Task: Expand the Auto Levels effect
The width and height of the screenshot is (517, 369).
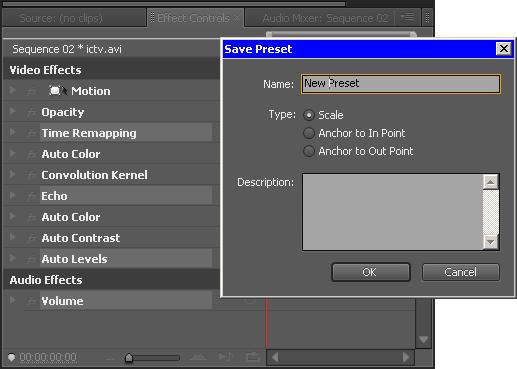Action: (x=13, y=258)
